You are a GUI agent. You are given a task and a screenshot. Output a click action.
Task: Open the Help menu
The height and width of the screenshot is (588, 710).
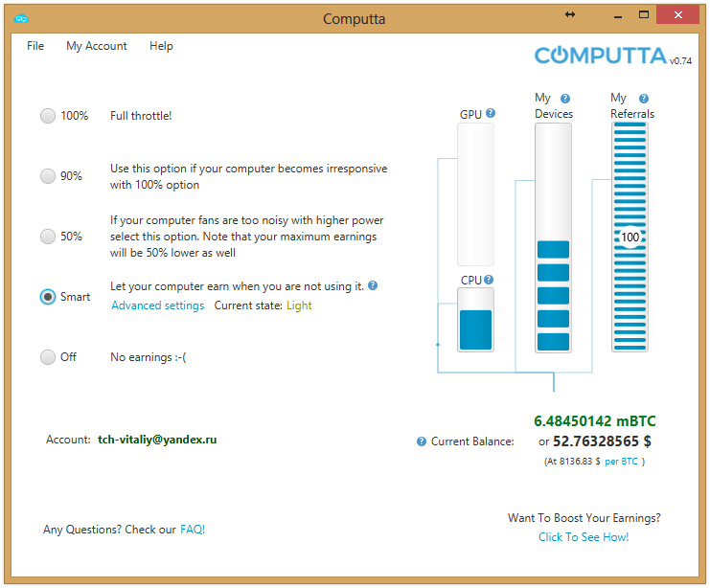point(161,46)
